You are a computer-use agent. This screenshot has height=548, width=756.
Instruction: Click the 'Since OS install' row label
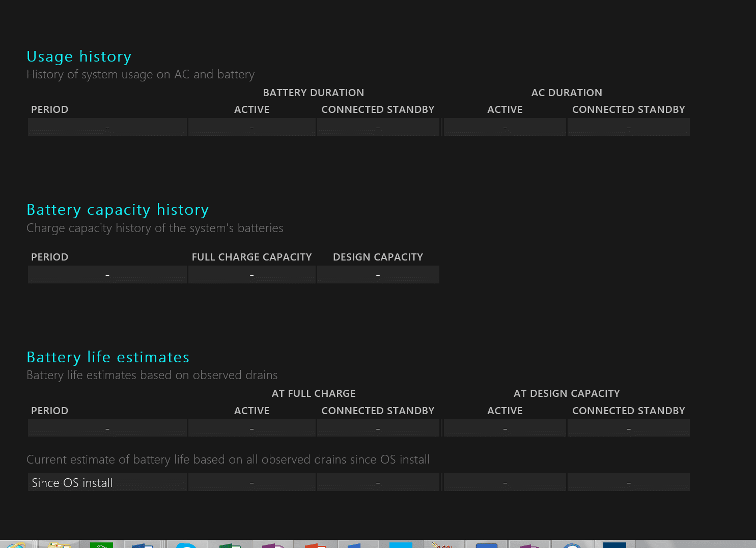click(x=72, y=483)
